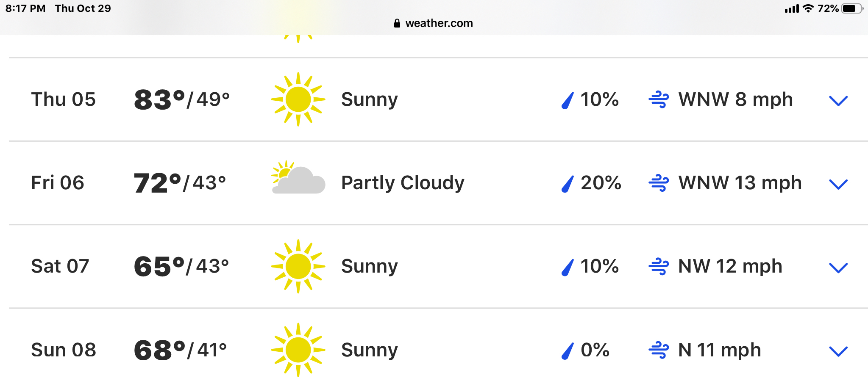Click the lock icon in the address bar
The width and height of the screenshot is (868, 389).
tap(397, 23)
